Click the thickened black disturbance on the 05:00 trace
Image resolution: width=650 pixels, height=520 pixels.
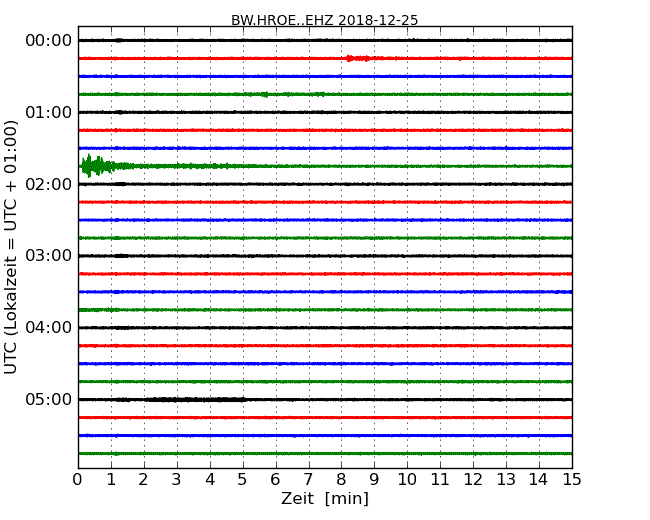click(x=195, y=399)
